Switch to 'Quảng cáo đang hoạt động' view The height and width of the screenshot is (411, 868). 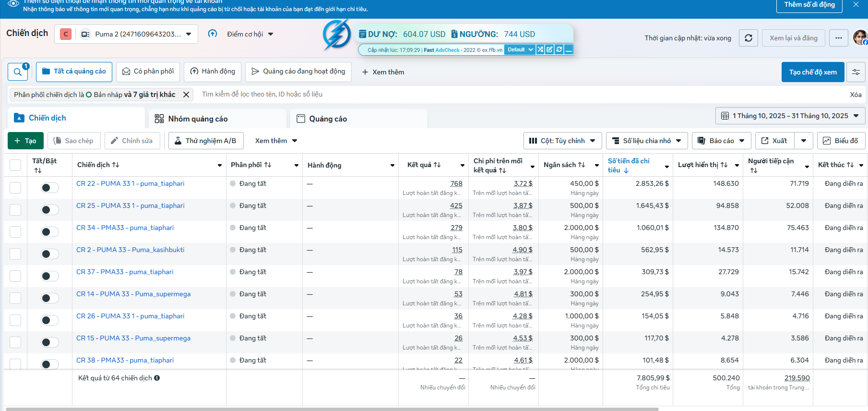point(298,72)
